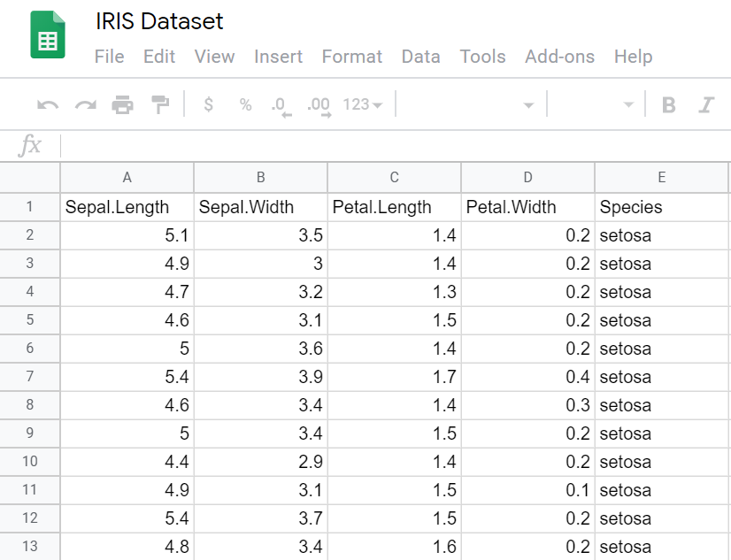
Task: Decrease decimal places
Action: 281,106
